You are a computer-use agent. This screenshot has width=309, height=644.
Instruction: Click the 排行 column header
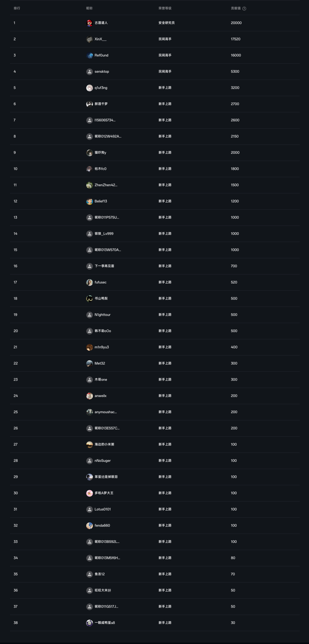coord(17,8)
